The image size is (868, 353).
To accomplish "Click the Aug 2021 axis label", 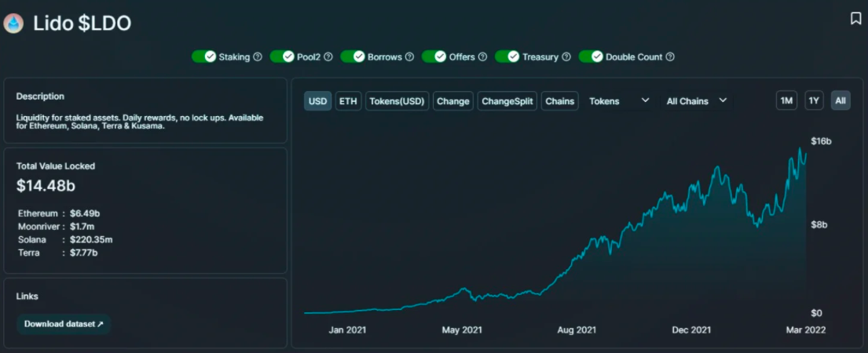I will (577, 330).
